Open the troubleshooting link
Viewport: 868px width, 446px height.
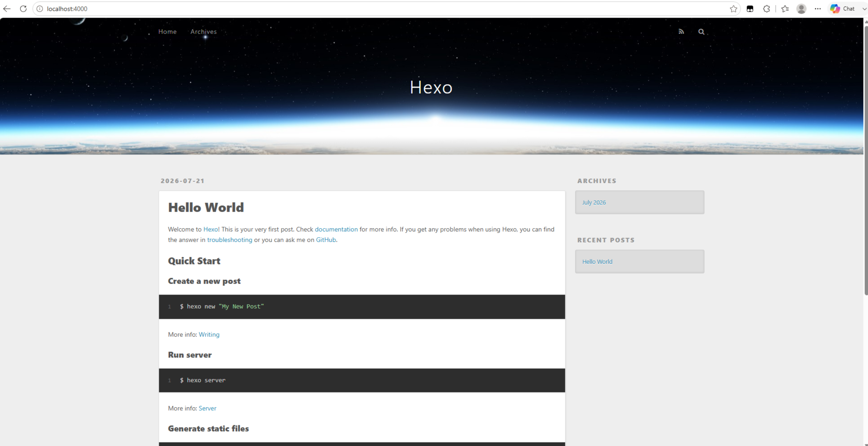tap(229, 240)
